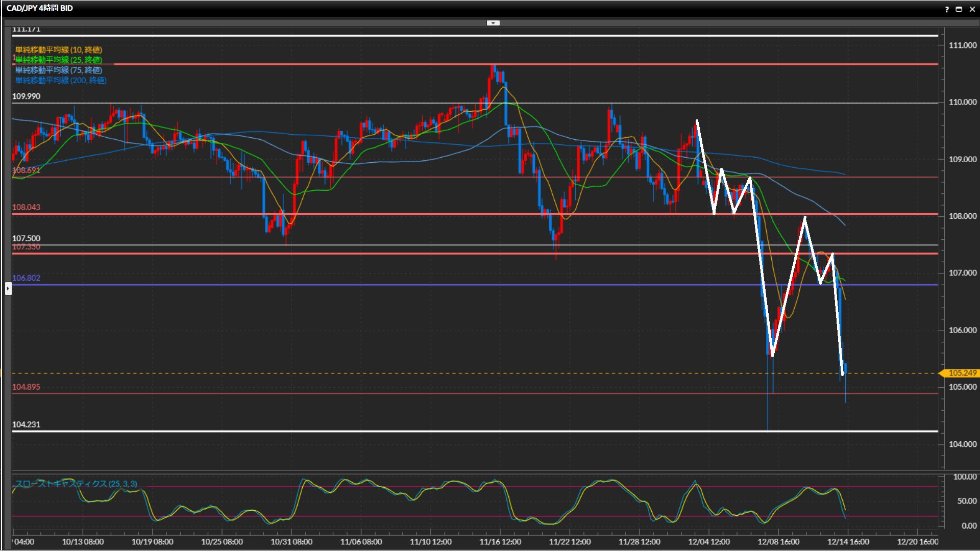Click the 110.000 price axis label
The width and height of the screenshot is (980, 551).
962,102
